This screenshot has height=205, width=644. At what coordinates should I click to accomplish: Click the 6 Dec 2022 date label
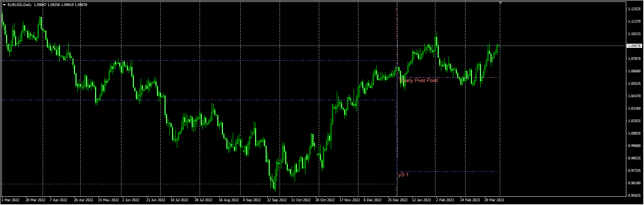[372, 200]
